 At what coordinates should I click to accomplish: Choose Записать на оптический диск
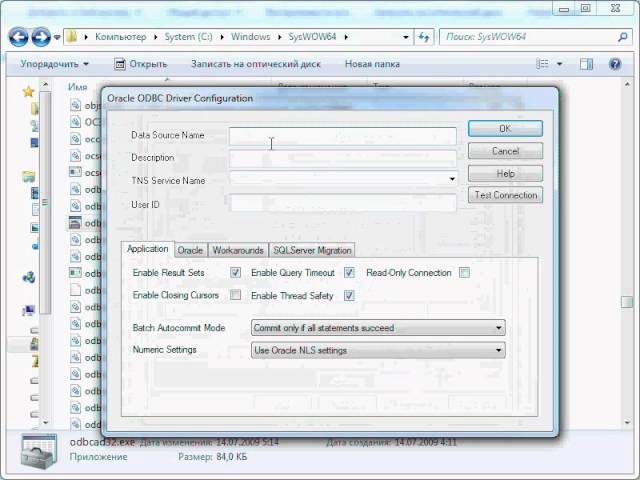click(x=256, y=64)
